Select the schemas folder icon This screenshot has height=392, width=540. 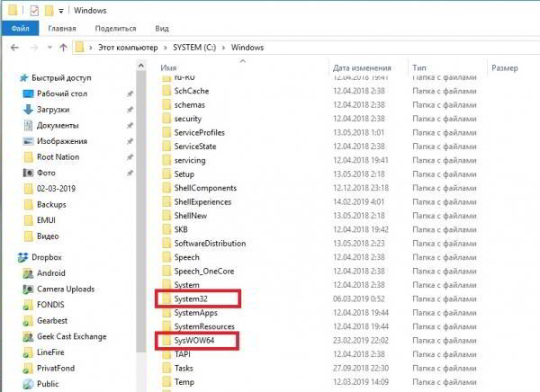[x=166, y=104]
